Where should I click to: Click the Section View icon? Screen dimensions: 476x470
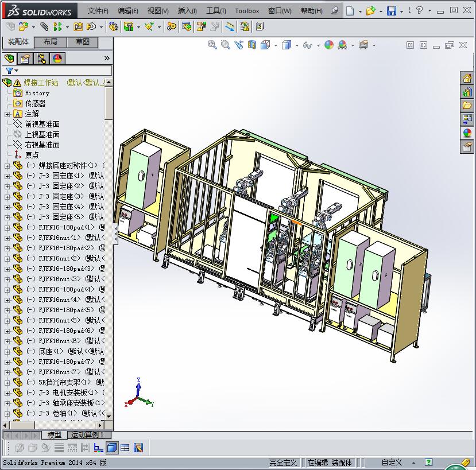tap(252, 45)
